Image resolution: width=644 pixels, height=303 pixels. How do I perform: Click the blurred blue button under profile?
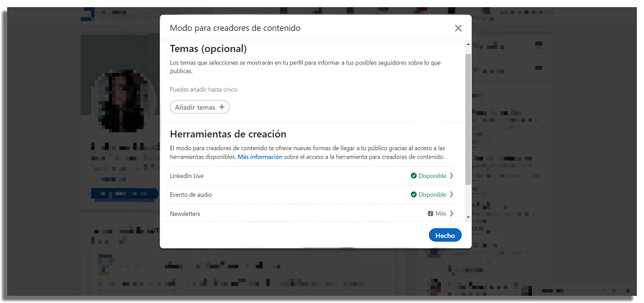[124, 193]
